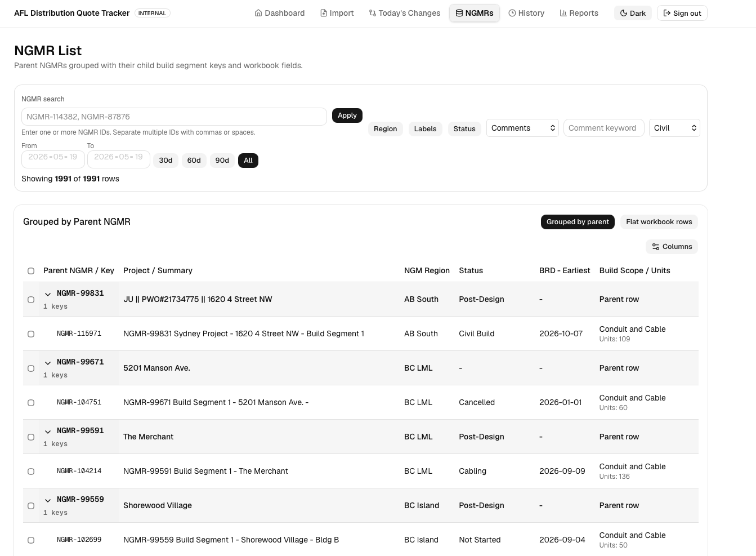Click the 2026-10-07 BRD date
This screenshot has width=756, height=556.
point(561,333)
